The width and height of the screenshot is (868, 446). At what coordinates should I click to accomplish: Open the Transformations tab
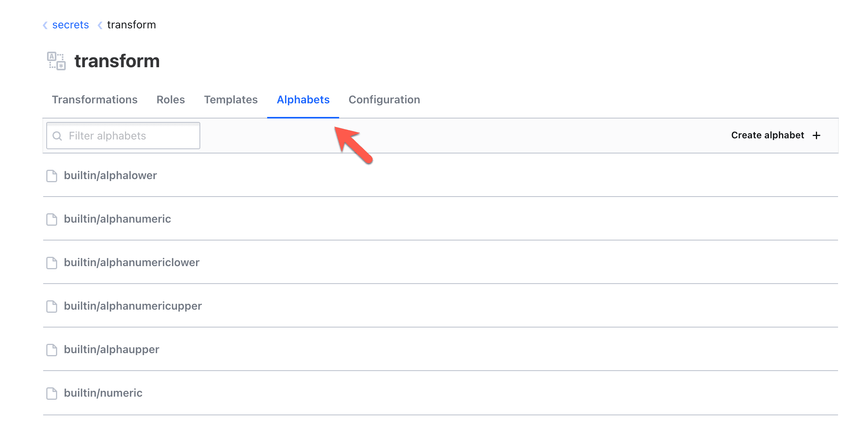tap(94, 99)
